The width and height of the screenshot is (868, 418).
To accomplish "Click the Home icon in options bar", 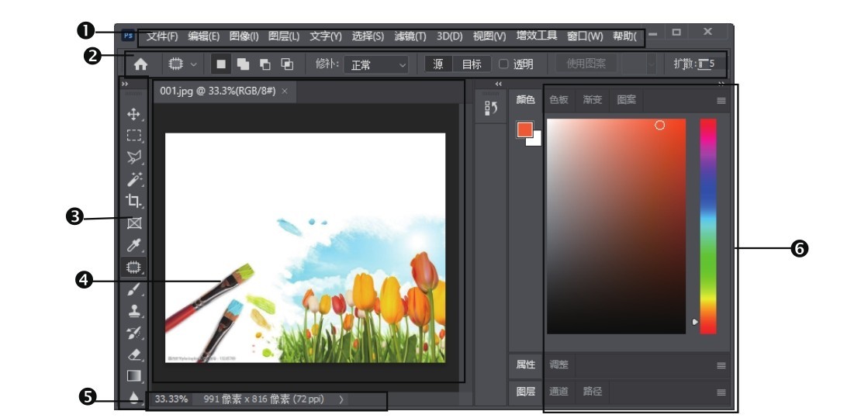I will 140,65.
